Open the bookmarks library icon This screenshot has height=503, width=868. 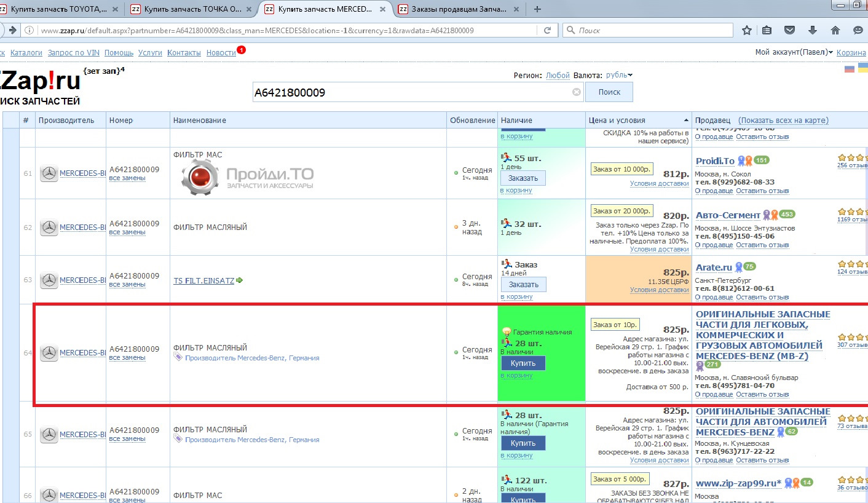767,31
